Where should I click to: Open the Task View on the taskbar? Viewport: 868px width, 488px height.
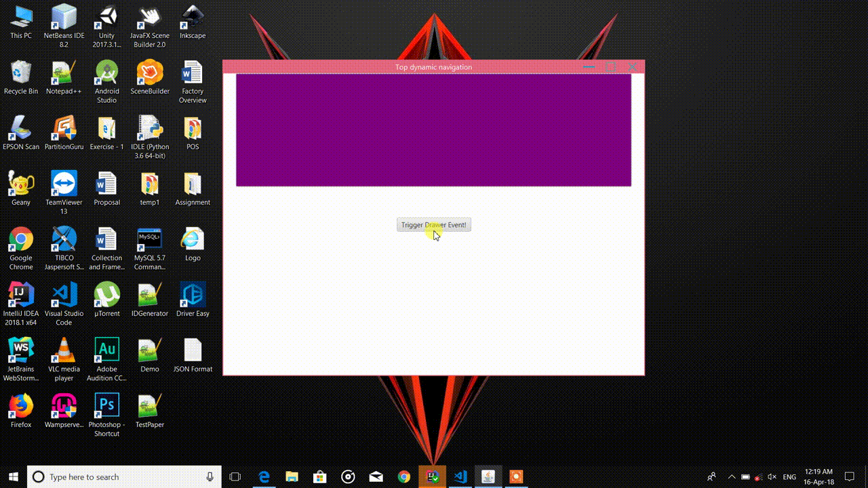[234, 476]
